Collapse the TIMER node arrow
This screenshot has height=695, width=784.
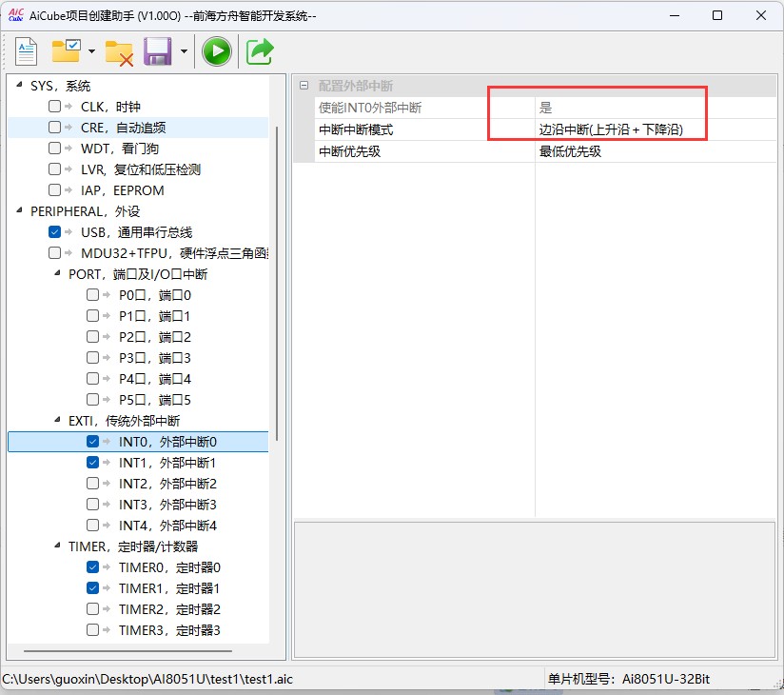point(57,546)
